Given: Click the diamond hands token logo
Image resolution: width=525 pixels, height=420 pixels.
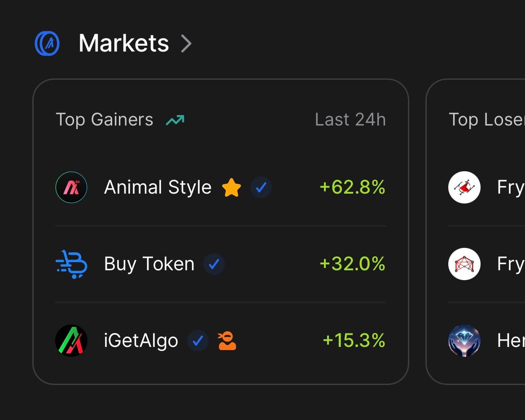Looking at the screenshot, I should 464,341.
